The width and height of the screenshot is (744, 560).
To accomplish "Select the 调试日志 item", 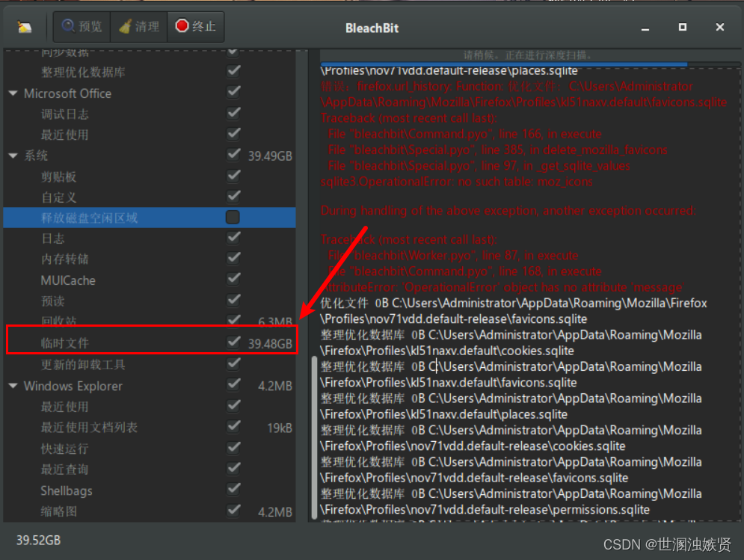I will (x=64, y=114).
